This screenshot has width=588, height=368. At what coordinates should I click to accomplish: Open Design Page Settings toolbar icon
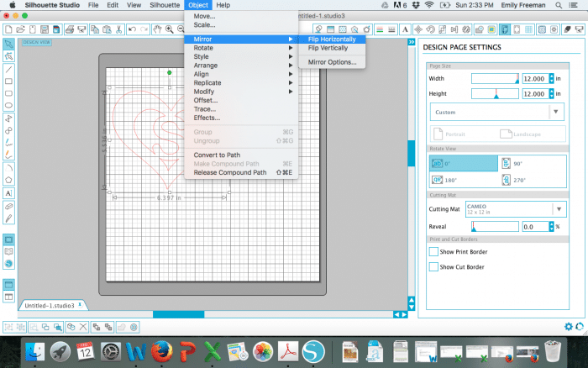505,29
